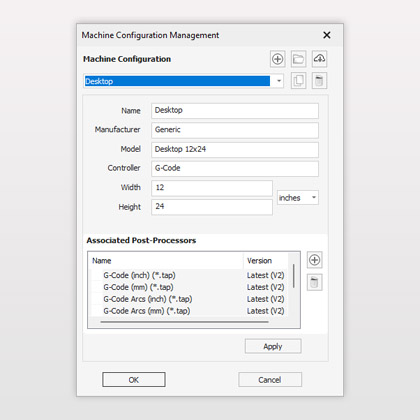
Task: Click the post-processor list horizontal scrollbar
Action: tap(184, 322)
